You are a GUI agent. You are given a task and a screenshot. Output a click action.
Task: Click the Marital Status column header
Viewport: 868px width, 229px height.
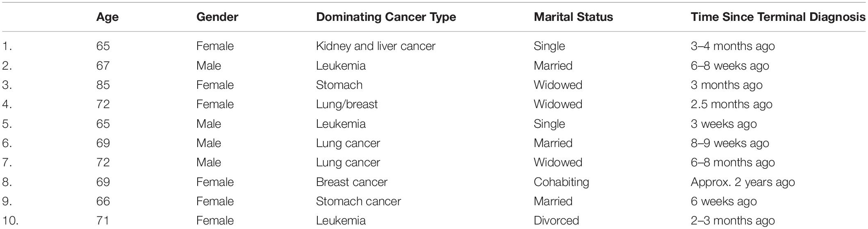pos(573,17)
